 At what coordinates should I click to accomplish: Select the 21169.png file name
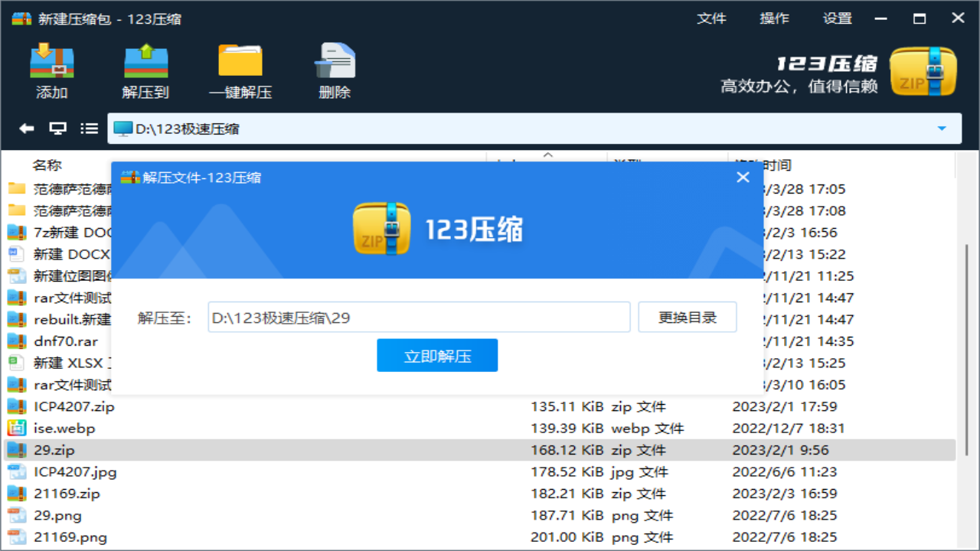click(x=70, y=537)
